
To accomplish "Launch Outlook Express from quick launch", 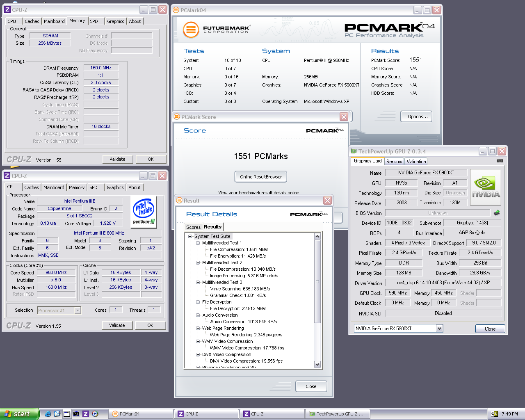I will point(57,414).
